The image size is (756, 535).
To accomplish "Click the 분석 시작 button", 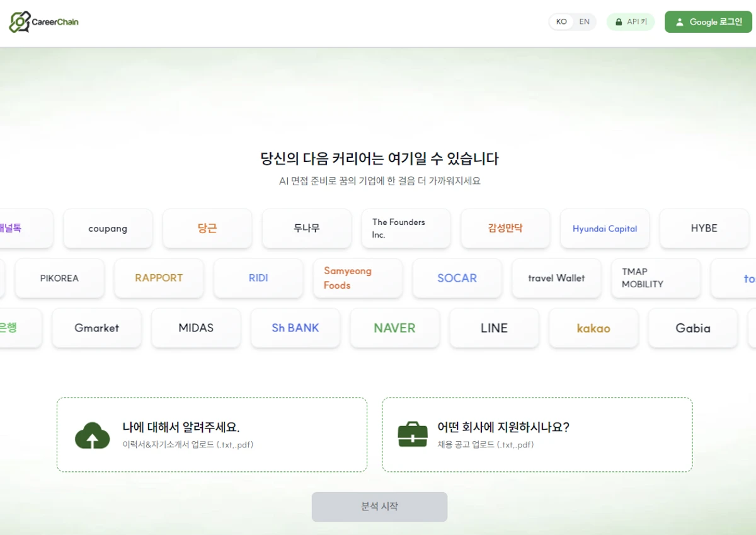I will click(x=379, y=507).
